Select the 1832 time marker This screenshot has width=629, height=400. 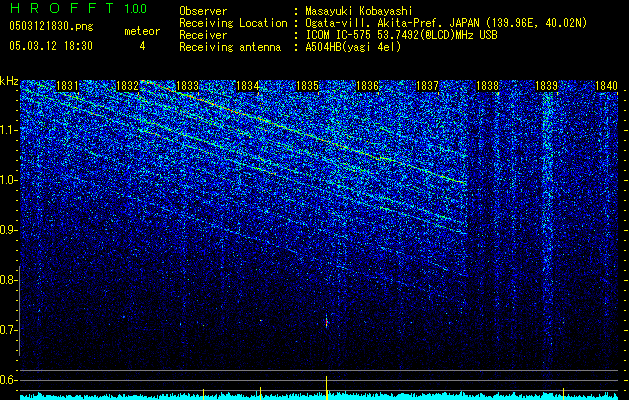pos(127,86)
